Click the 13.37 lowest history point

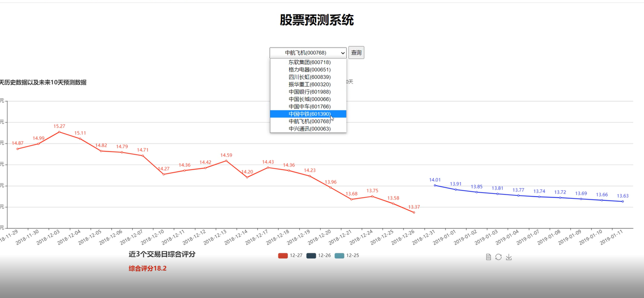[414, 212]
